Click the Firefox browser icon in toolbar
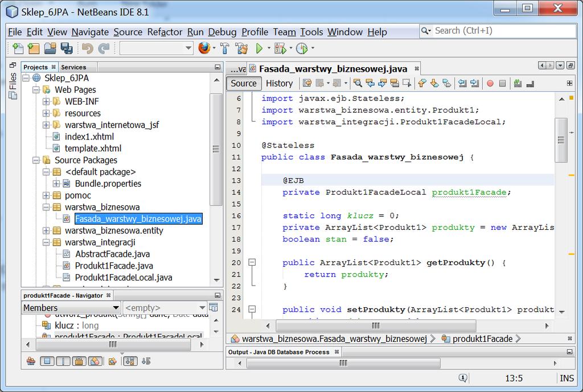 click(x=204, y=48)
